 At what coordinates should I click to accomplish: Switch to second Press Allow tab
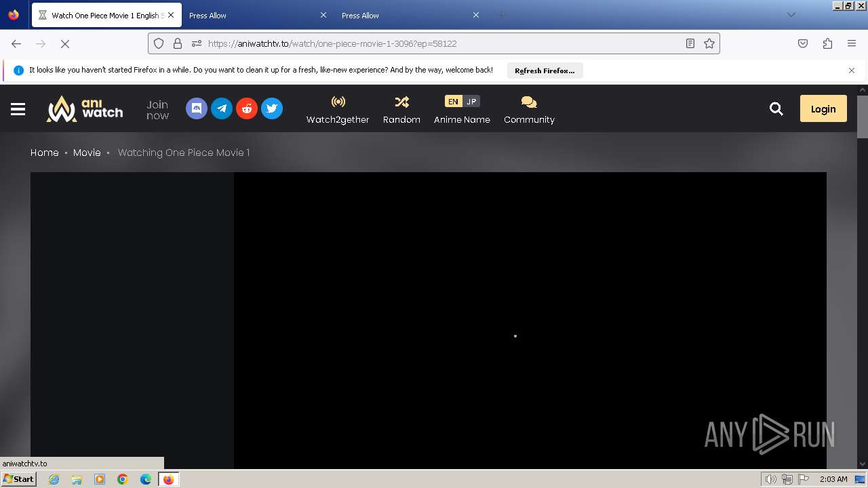[411, 15]
